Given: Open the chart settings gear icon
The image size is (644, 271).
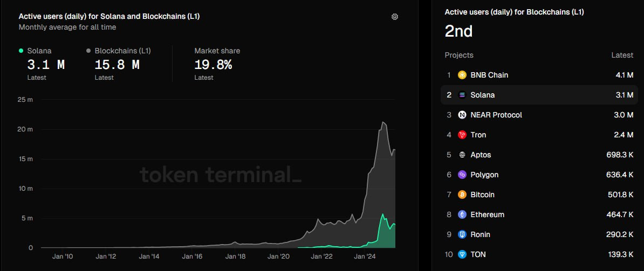Looking at the screenshot, I should [395, 17].
